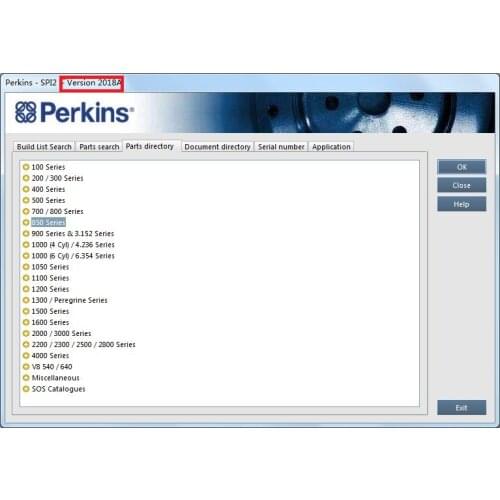Select the 200 / 300 Series entry
The width and height of the screenshot is (500, 500).
pyautogui.click(x=57, y=178)
